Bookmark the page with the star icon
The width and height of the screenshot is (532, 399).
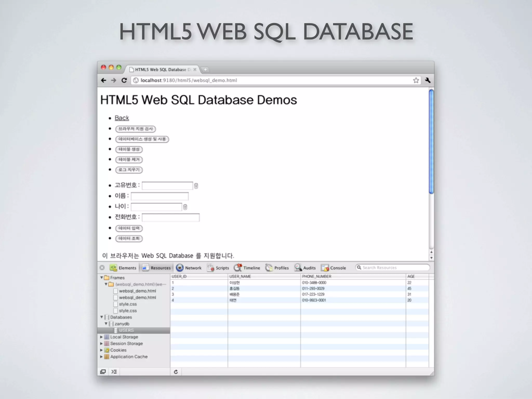click(416, 80)
